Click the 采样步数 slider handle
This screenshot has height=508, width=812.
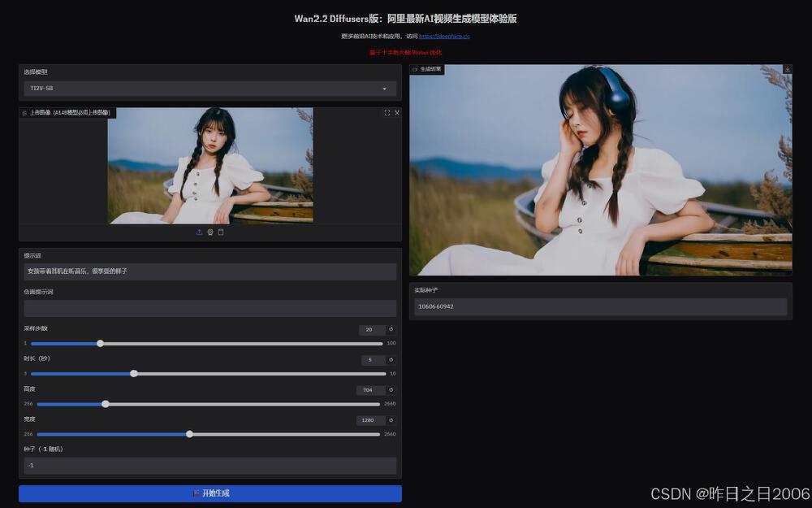100,343
